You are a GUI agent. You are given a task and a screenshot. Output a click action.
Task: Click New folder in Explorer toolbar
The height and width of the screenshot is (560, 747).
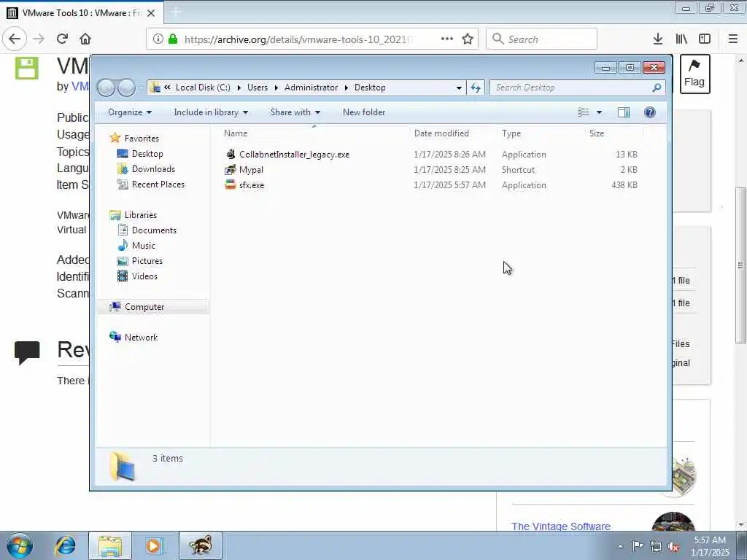pyautogui.click(x=364, y=112)
